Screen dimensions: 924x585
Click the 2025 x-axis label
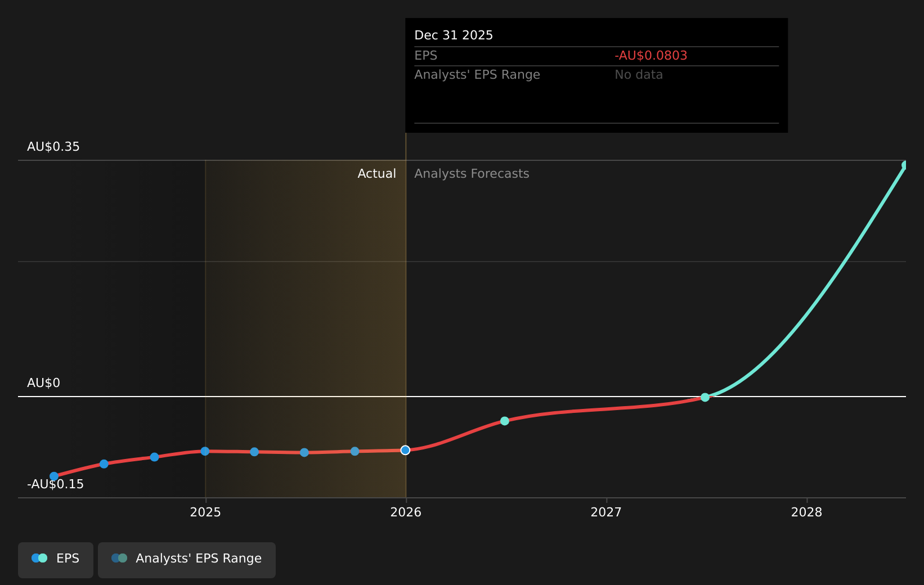tap(205, 512)
